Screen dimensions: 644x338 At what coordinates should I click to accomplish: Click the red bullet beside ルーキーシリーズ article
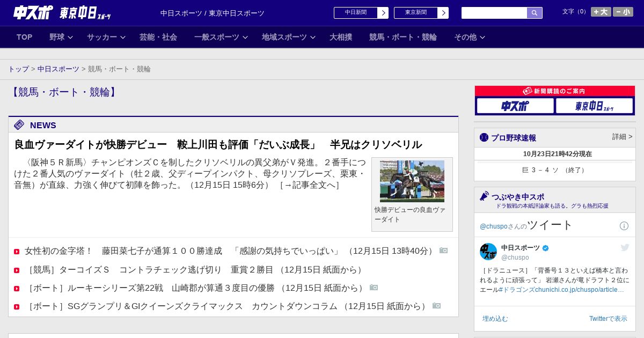pyautogui.click(x=17, y=289)
